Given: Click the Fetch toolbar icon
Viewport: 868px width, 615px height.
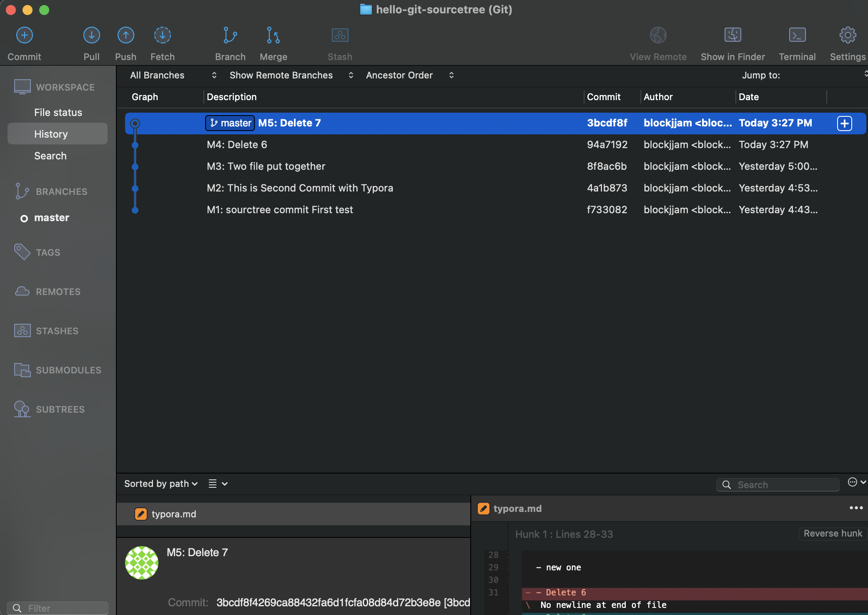Looking at the screenshot, I should coord(162,35).
